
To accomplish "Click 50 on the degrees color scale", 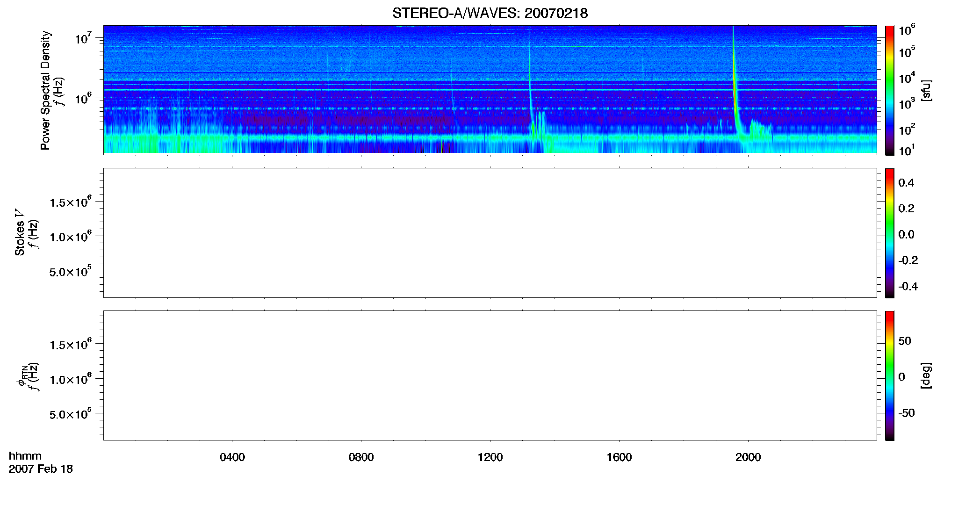I will [905, 341].
